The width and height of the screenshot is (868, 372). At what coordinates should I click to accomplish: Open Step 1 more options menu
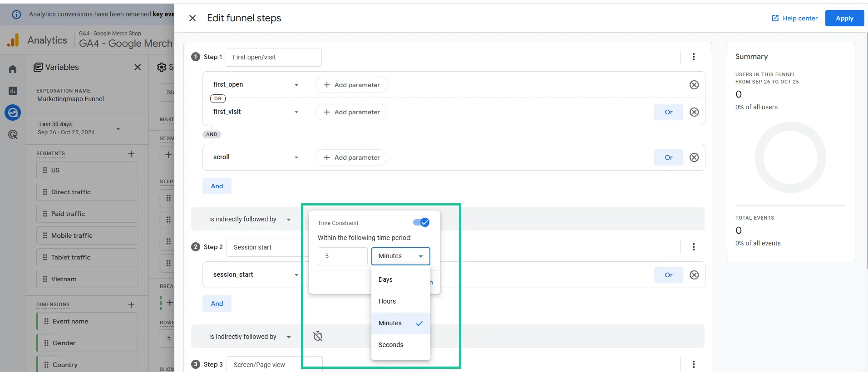tap(694, 57)
